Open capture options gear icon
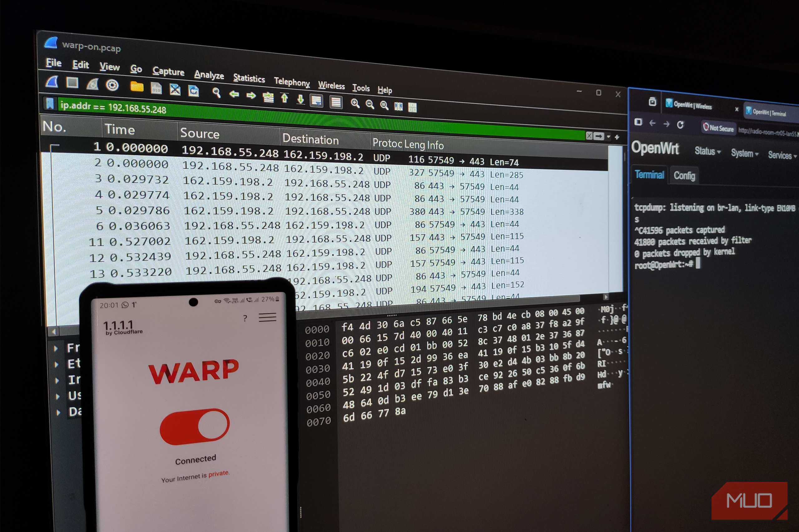This screenshot has width=799, height=532. tap(112, 85)
